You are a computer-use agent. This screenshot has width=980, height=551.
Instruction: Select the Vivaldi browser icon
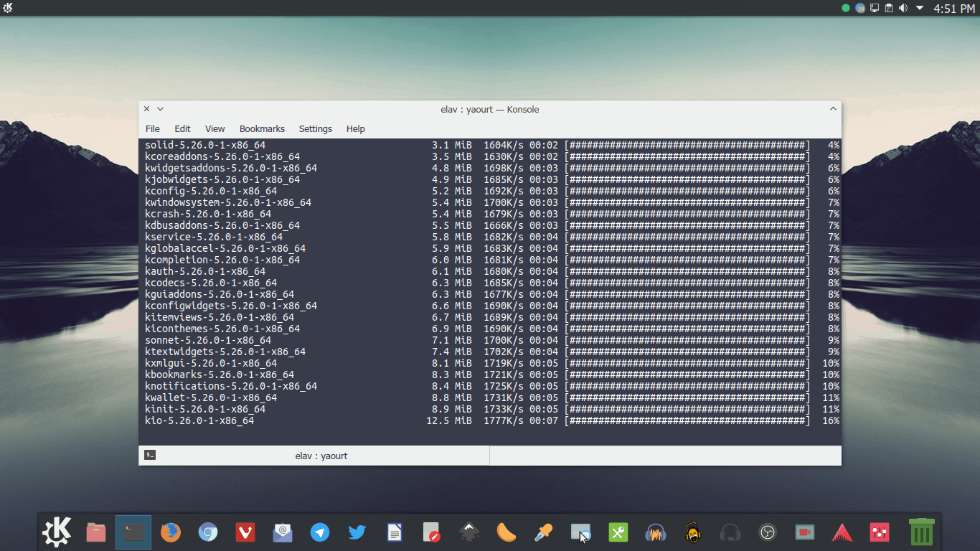pos(245,532)
